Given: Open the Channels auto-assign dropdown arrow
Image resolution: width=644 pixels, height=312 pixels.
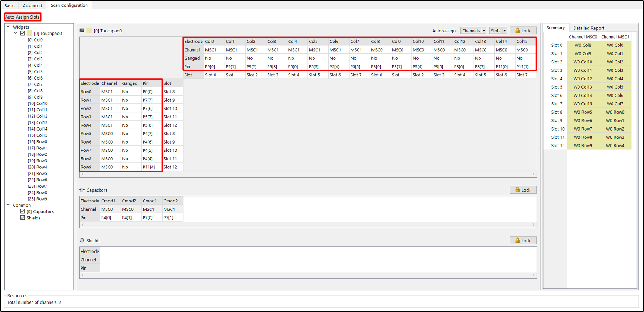Looking at the screenshot, I should pyautogui.click(x=484, y=31).
